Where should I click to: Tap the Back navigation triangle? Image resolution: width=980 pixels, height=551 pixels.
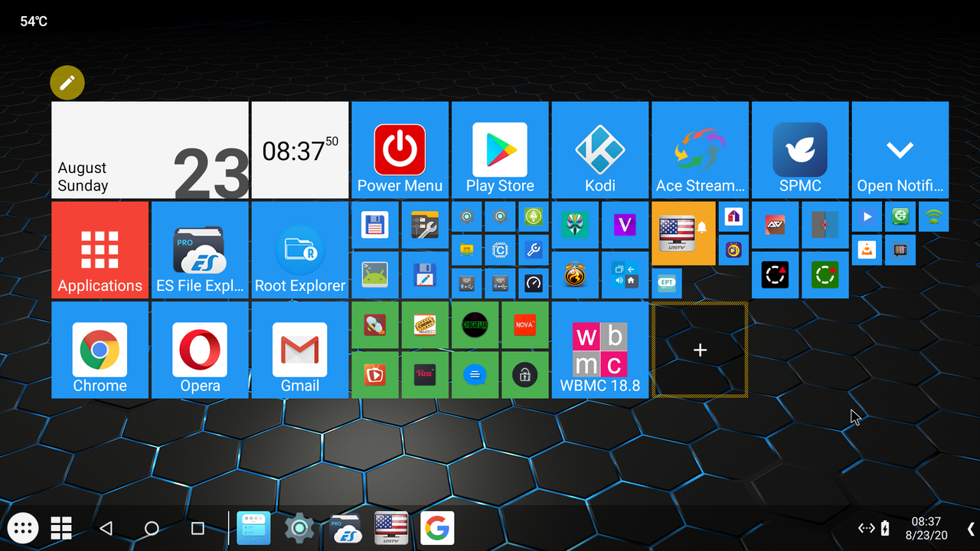point(106,528)
